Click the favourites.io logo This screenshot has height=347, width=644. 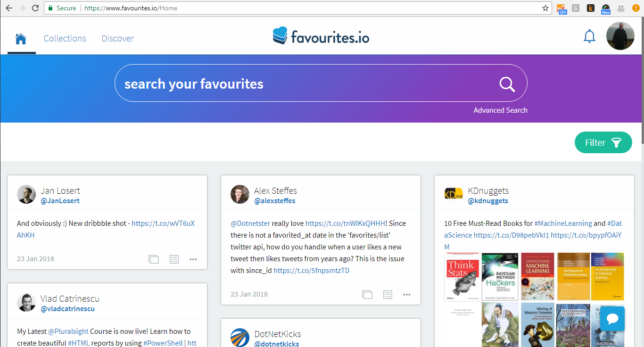pyautogui.click(x=321, y=35)
